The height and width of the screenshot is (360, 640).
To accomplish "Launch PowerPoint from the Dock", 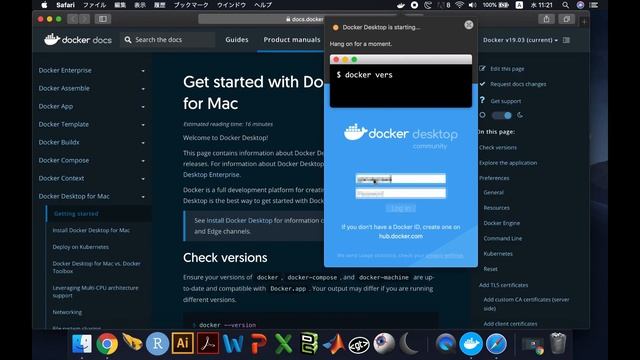I will pyautogui.click(x=259, y=344).
